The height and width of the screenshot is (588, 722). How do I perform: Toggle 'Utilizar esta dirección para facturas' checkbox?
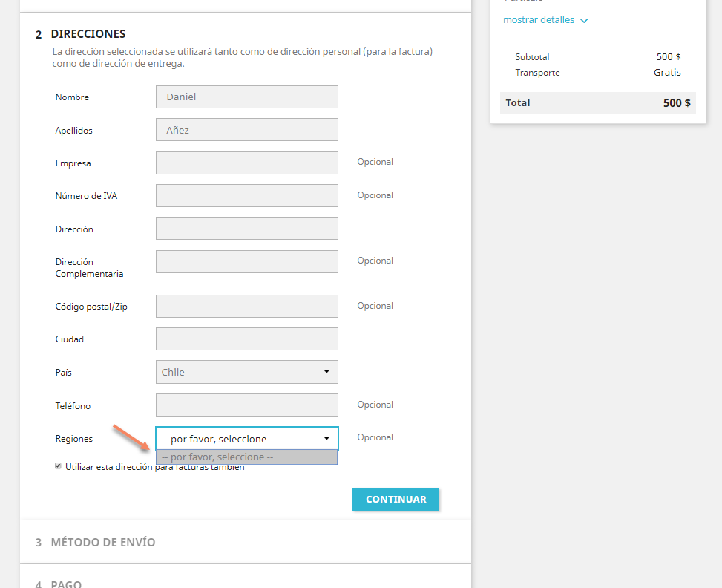(x=58, y=466)
